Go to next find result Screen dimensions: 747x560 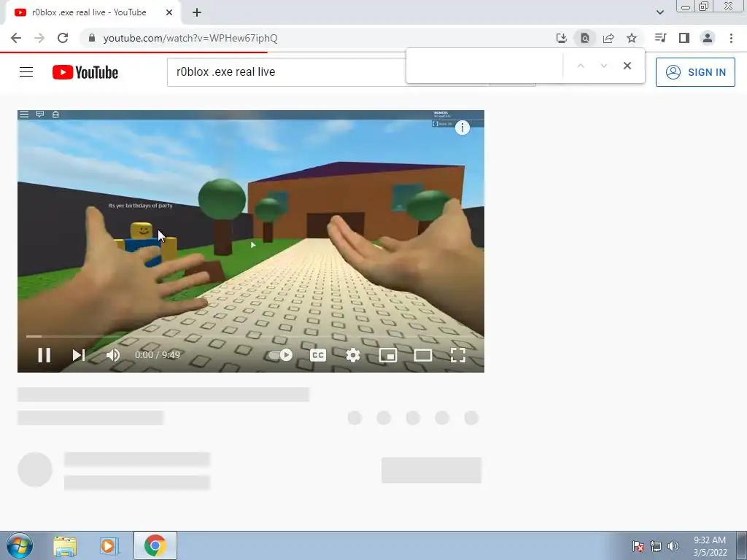[603, 66]
